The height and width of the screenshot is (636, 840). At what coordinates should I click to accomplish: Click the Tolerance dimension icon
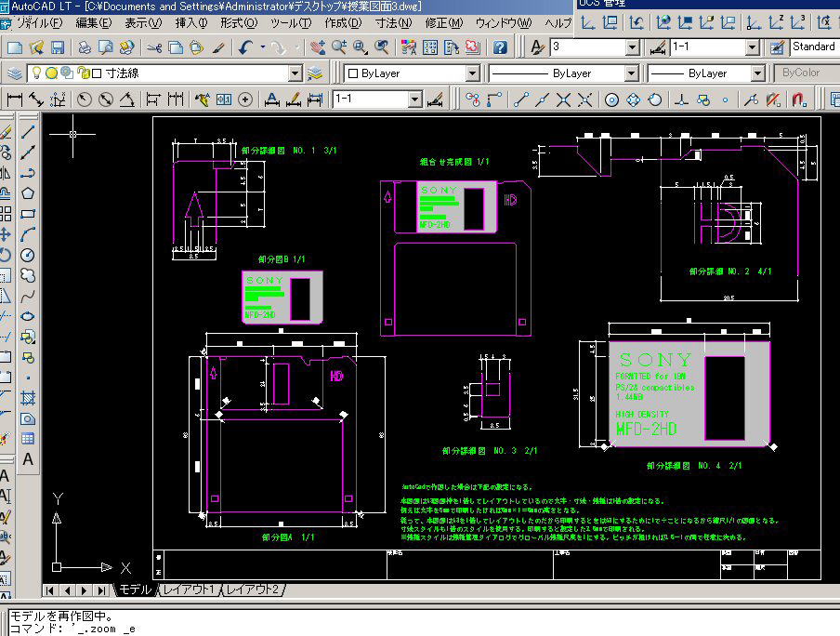223,99
